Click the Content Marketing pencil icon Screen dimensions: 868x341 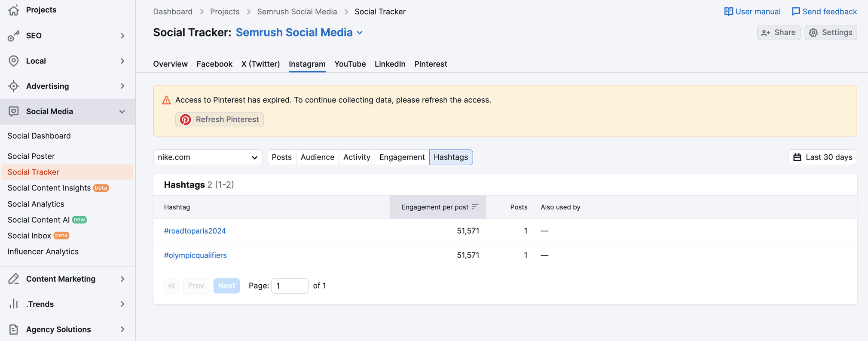(x=14, y=279)
